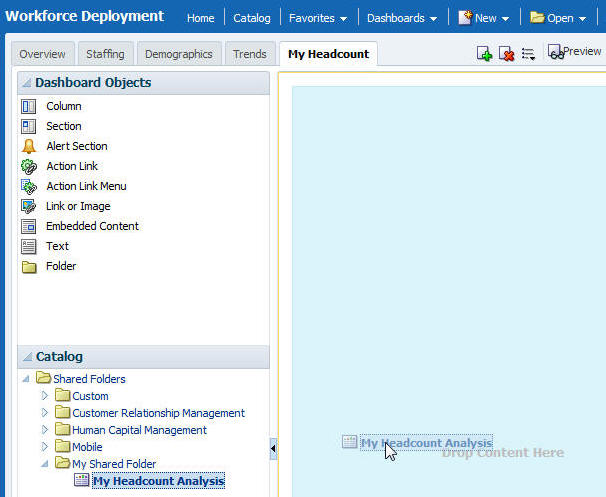Open the Open dropdown arrow
The image size is (606, 497).
pos(582,19)
